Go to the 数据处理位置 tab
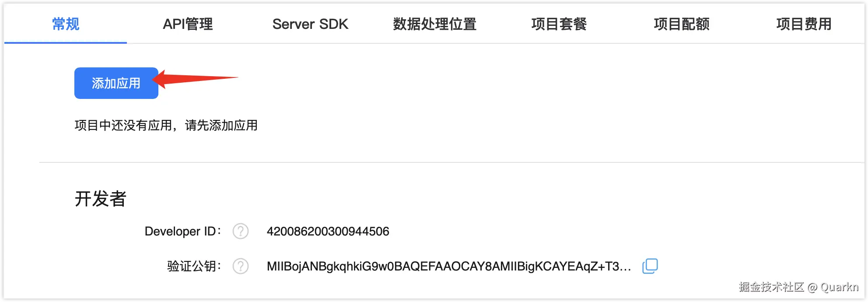868x302 pixels. tap(435, 24)
